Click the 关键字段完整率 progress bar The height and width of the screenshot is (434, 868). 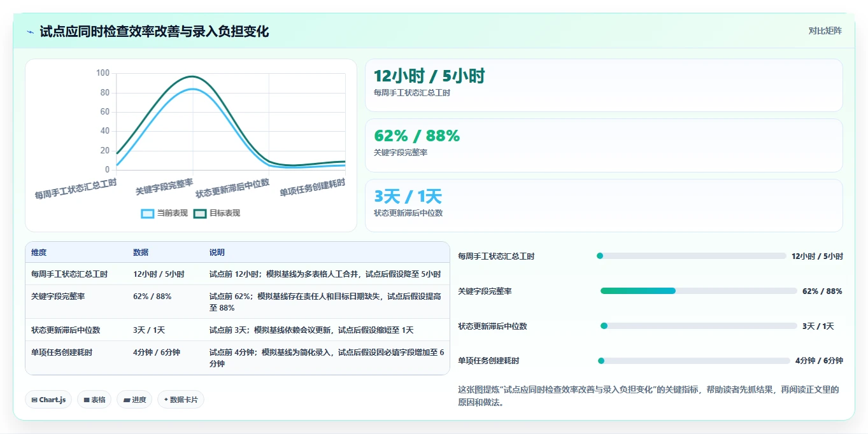pyautogui.click(x=699, y=291)
